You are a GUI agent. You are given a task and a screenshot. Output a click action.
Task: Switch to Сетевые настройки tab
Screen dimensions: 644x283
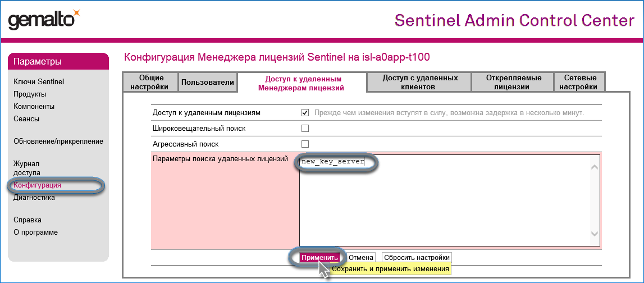tap(580, 82)
